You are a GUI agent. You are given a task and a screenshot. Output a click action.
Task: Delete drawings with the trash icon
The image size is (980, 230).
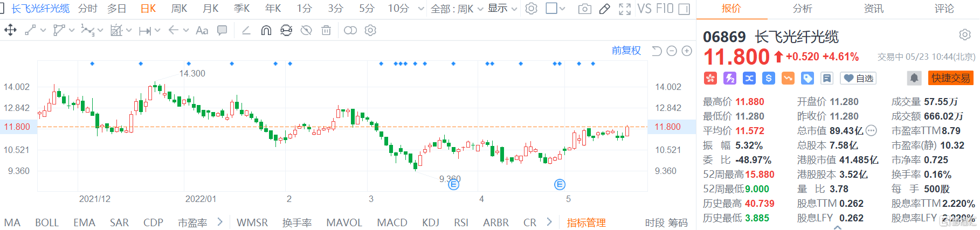(x=326, y=31)
